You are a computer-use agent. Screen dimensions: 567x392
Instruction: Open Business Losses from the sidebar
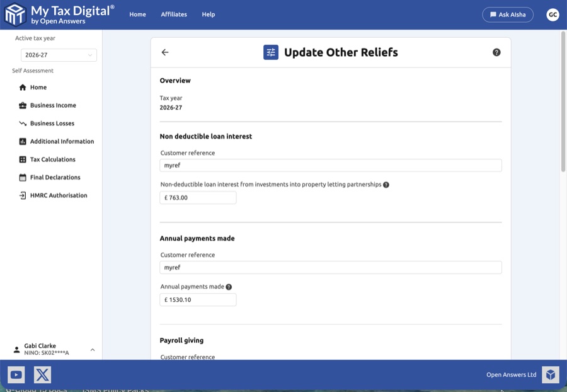click(x=52, y=123)
